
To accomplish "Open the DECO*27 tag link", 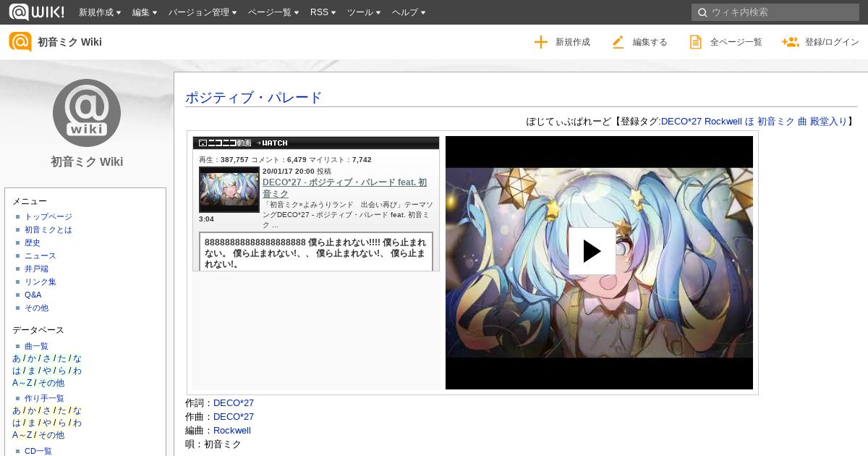I will click(681, 122).
